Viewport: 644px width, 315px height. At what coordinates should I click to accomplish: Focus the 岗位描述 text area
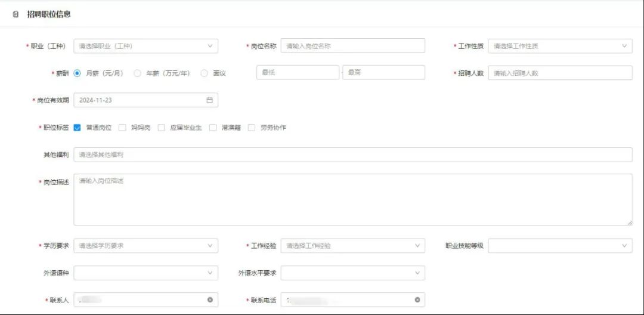coord(352,200)
